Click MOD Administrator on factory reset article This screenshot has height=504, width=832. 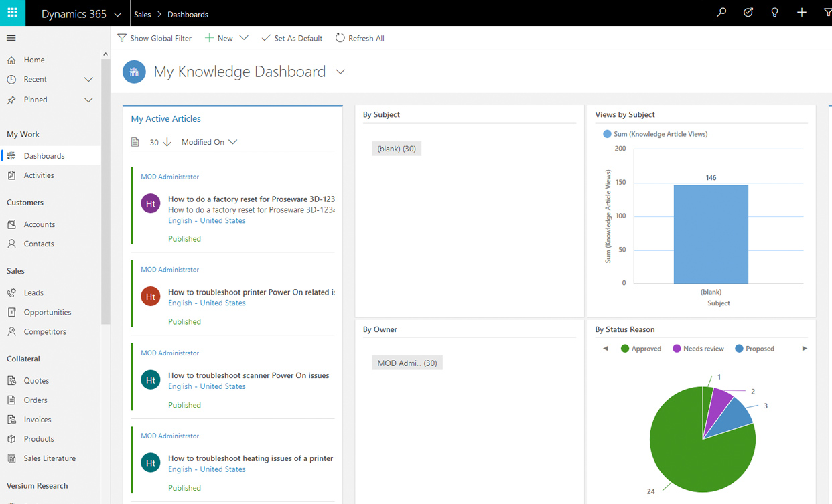coord(169,177)
